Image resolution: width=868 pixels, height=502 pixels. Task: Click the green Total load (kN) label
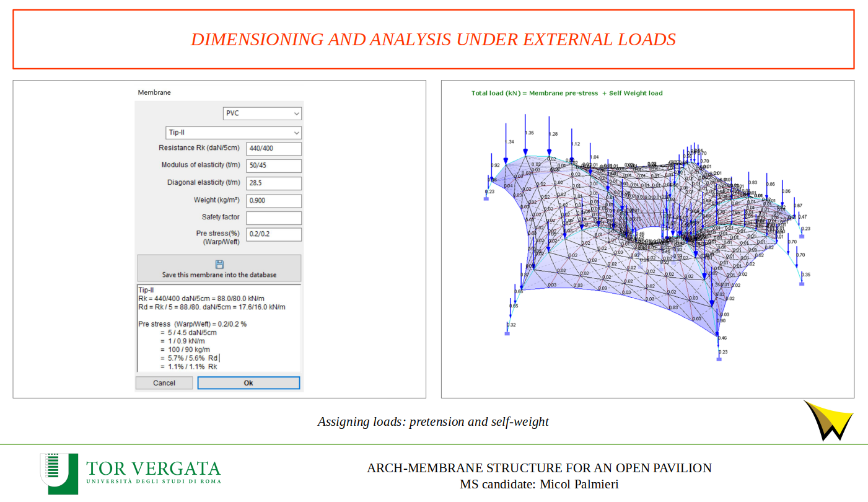tap(566, 94)
